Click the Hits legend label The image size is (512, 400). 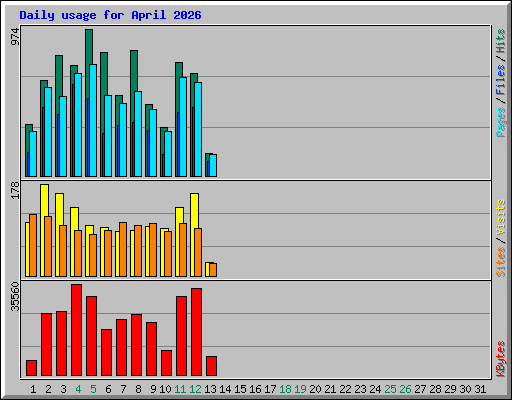click(501, 41)
